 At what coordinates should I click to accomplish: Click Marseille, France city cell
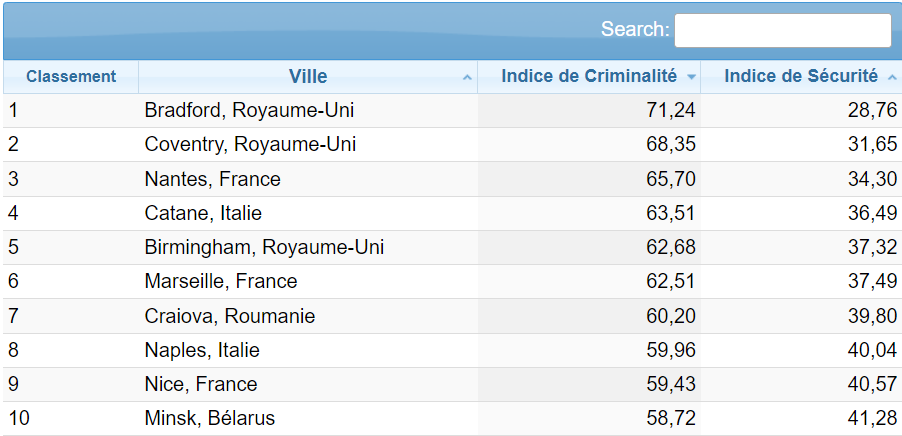pyautogui.click(x=221, y=281)
